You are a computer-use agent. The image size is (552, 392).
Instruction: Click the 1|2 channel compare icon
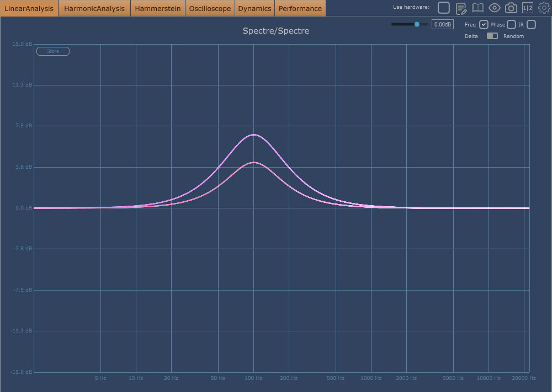pos(528,8)
